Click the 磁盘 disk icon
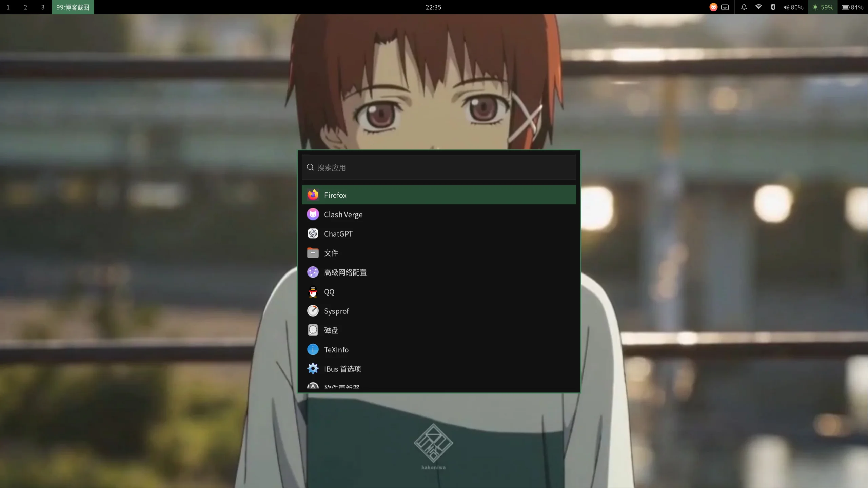 [x=313, y=330]
